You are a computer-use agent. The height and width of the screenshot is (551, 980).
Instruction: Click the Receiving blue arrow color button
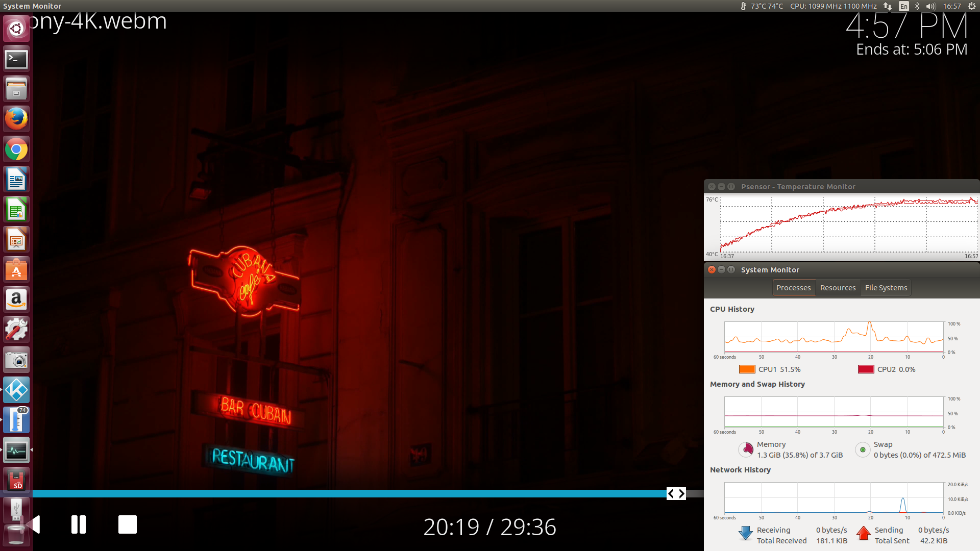click(x=745, y=533)
